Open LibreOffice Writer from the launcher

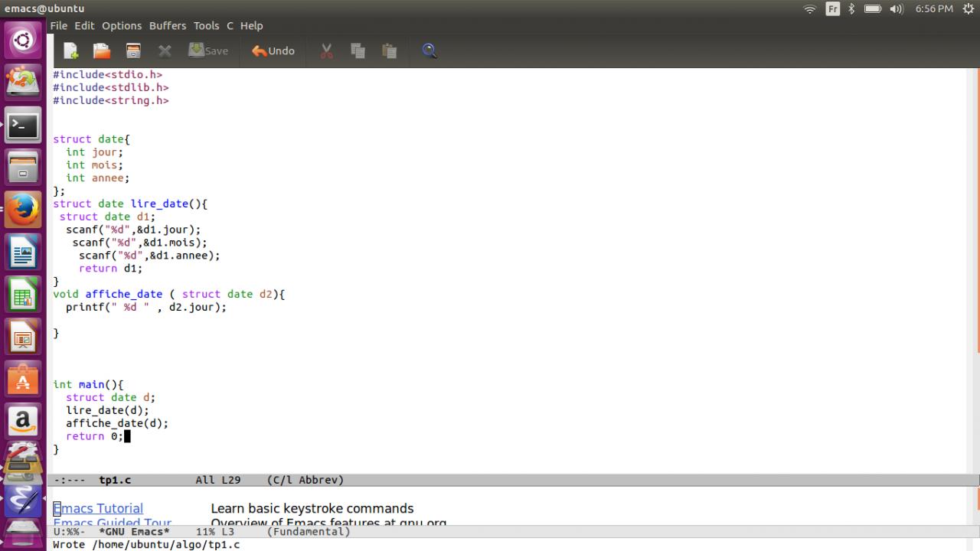[x=23, y=252]
